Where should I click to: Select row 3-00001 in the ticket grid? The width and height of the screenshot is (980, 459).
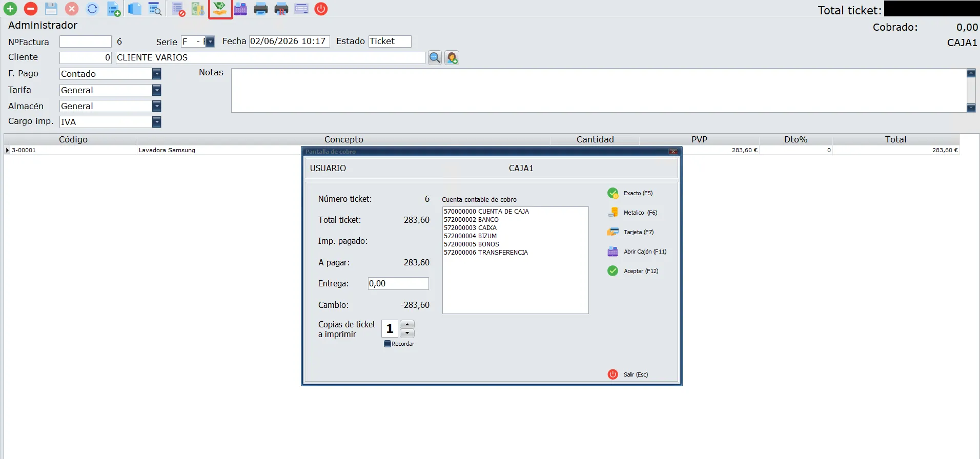pyautogui.click(x=73, y=150)
